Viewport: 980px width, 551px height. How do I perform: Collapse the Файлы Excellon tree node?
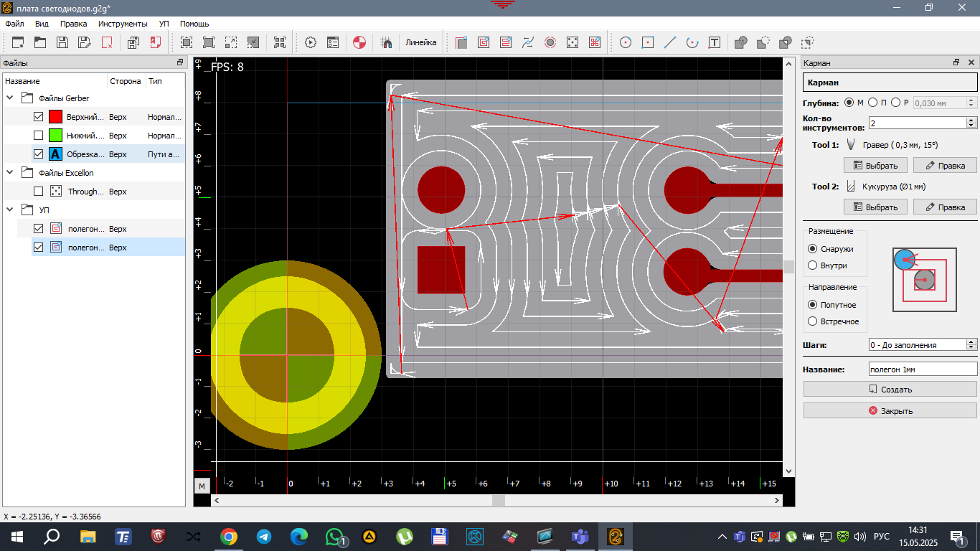(x=10, y=173)
